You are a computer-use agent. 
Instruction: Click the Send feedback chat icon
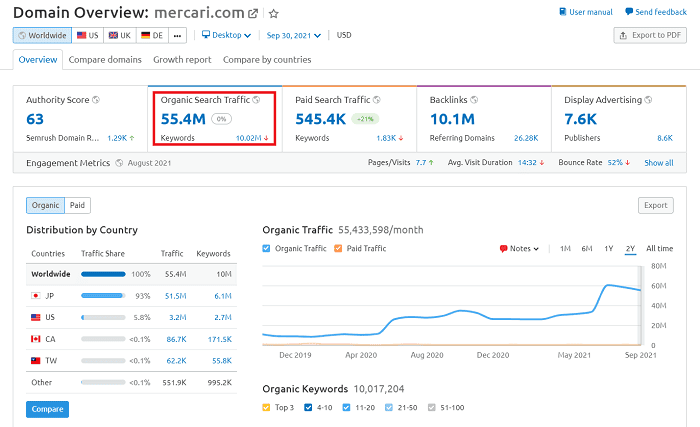coord(629,12)
